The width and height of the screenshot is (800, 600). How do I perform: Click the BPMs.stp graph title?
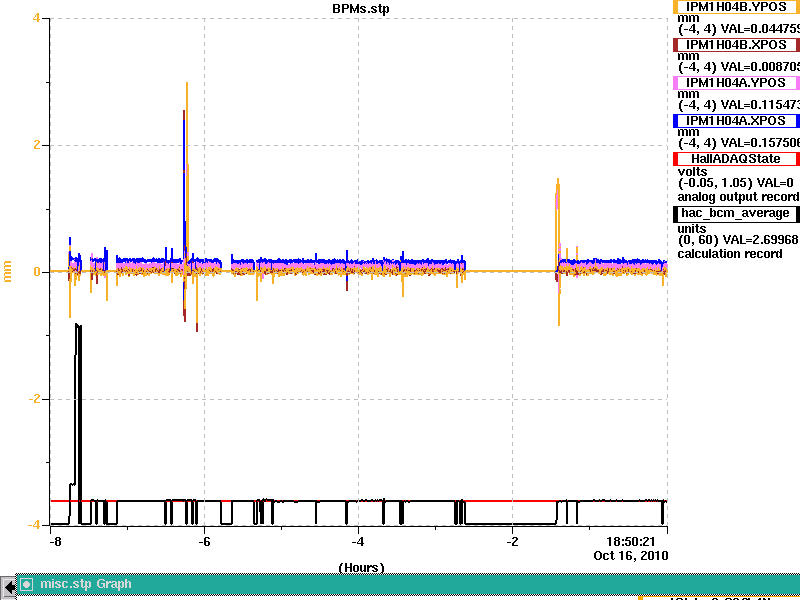[x=361, y=9]
